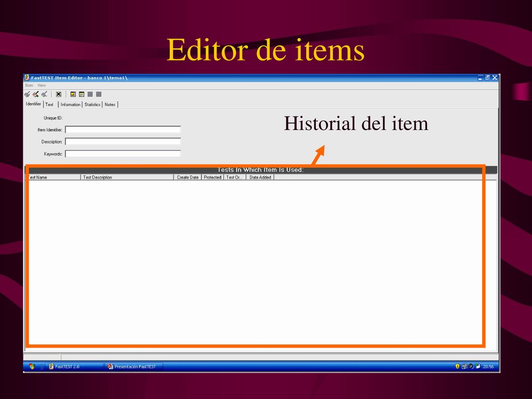Restore down the Item Editor window
This screenshot has width=532, height=399.
487,78
